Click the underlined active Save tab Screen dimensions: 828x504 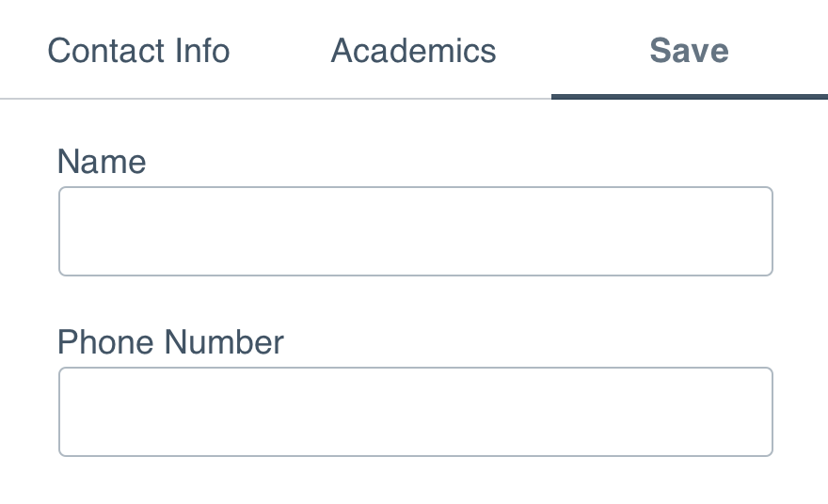(689, 51)
